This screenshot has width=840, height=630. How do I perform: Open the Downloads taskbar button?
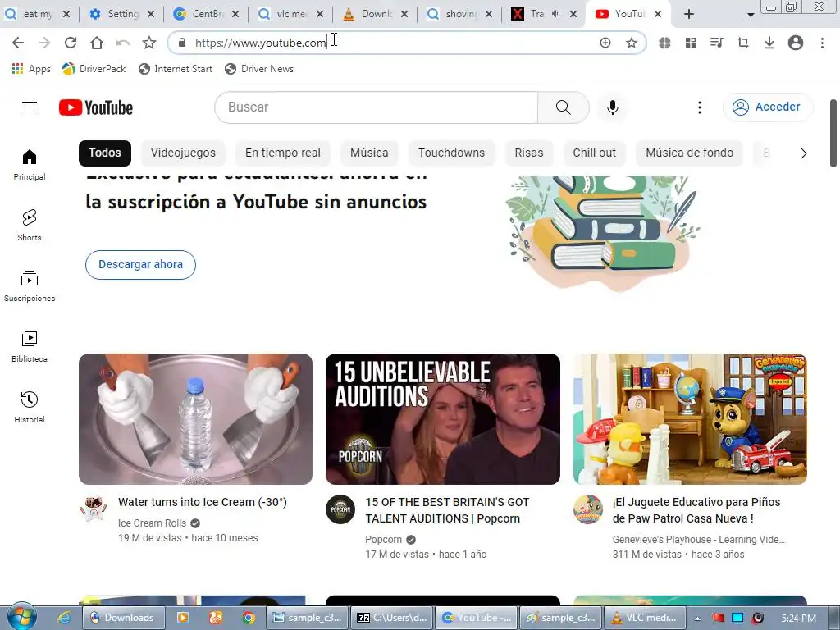(124, 618)
